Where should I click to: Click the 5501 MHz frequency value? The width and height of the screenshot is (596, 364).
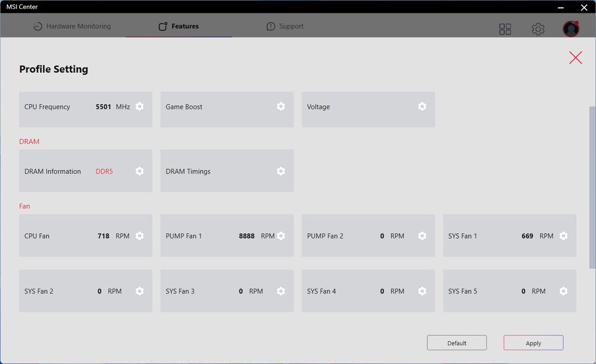pos(113,107)
